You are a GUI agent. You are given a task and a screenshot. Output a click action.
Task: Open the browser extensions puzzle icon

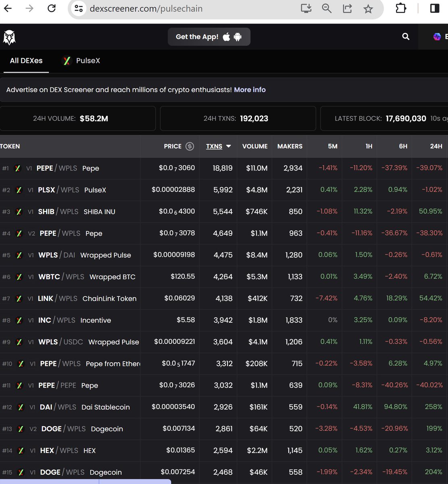[401, 8]
